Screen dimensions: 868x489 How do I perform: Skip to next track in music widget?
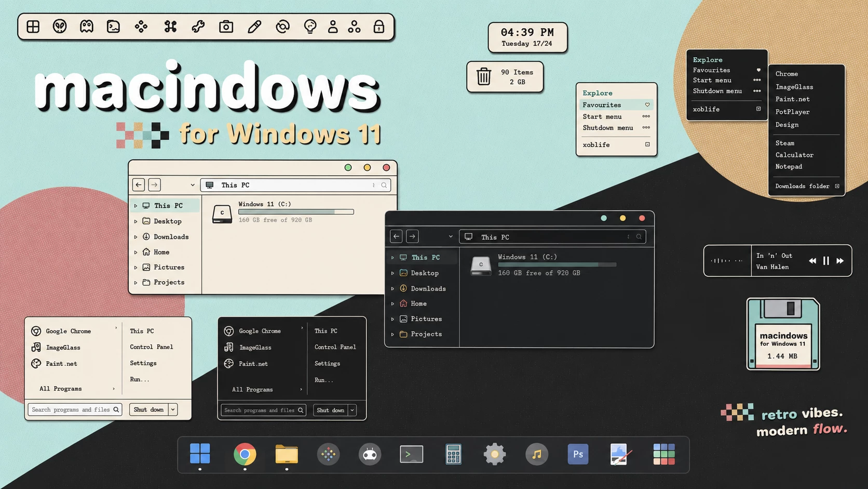[840, 261]
